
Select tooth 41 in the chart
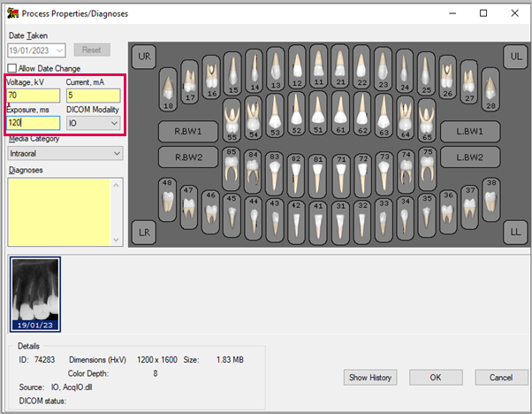coord(318,223)
